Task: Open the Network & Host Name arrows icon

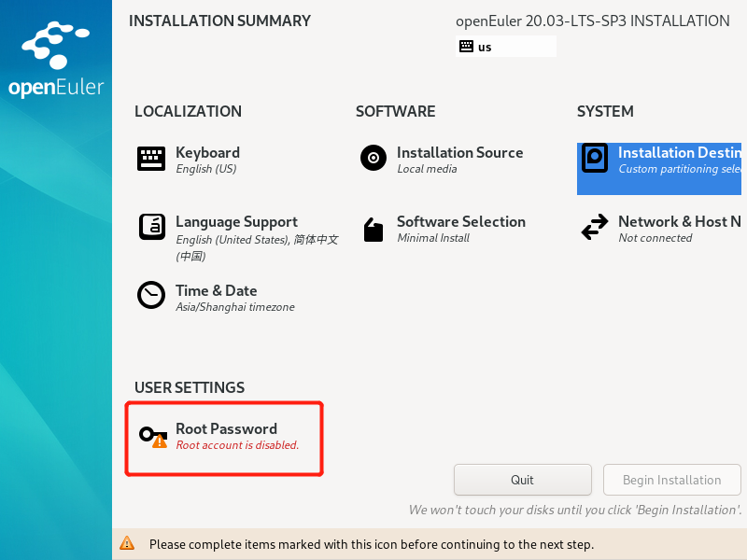Action: click(595, 227)
